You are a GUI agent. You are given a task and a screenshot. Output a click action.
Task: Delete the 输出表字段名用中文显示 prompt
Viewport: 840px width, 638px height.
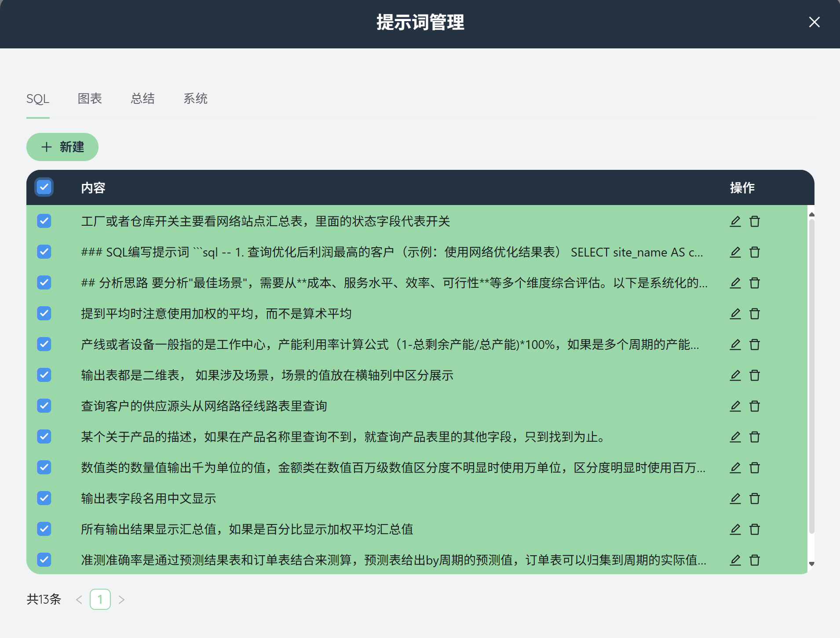pos(755,499)
